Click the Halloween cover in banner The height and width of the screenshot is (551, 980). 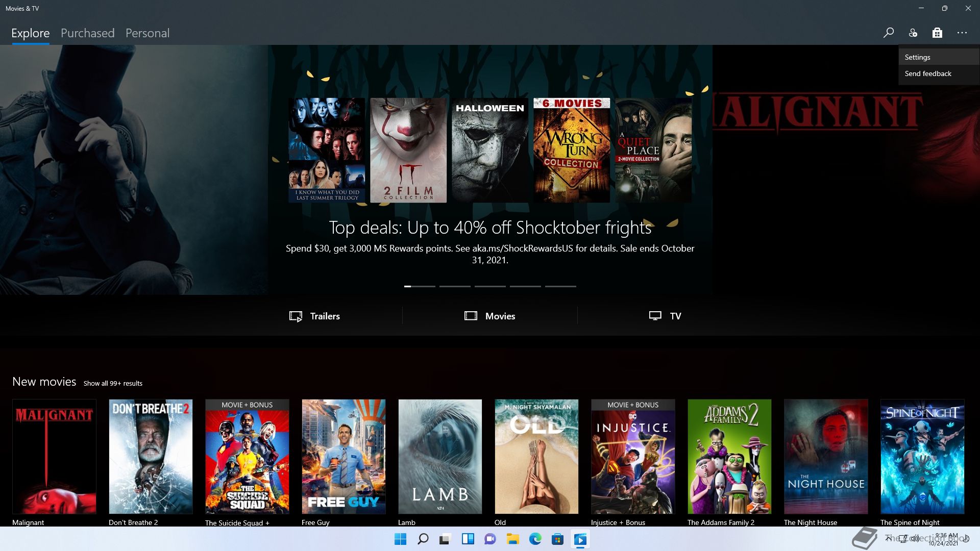(490, 150)
